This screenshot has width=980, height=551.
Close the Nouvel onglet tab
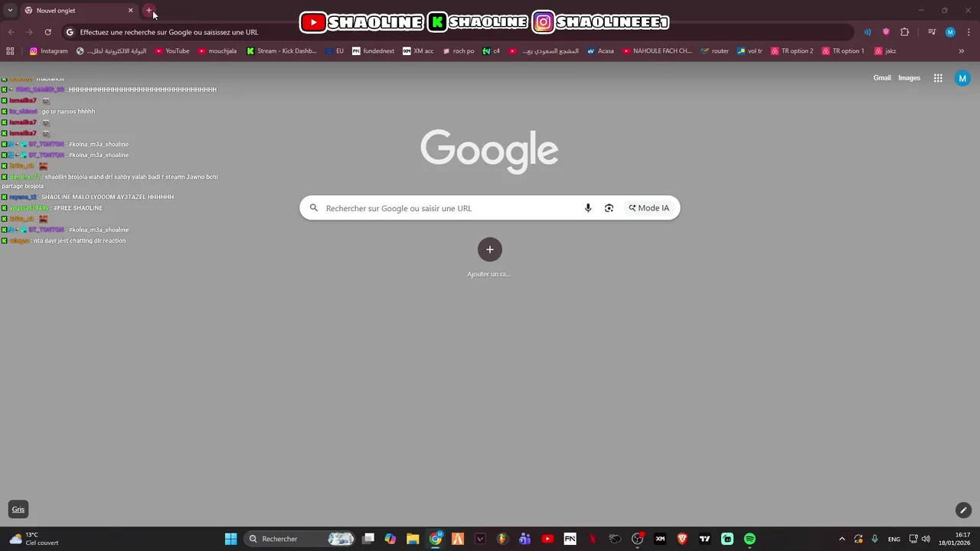coord(130,11)
